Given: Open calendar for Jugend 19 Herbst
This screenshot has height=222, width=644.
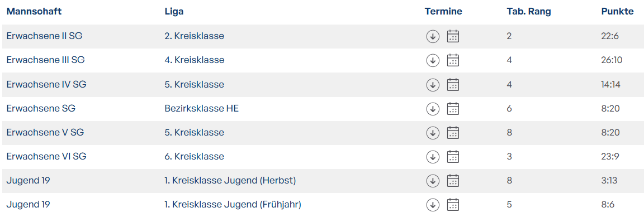Looking at the screenshot, I should tap(453, 181).
